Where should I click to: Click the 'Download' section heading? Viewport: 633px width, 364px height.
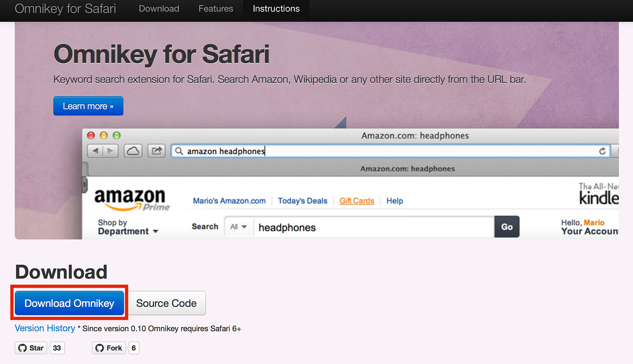[61, 272]
